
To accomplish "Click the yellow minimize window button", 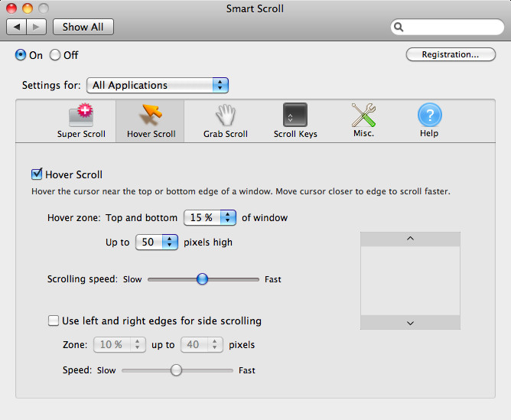I will pos(28,8).
